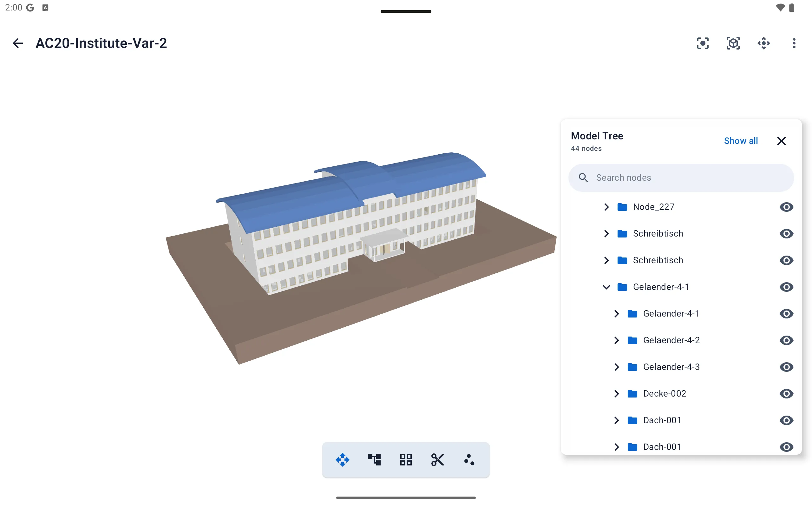Click folder icon of Dach-001 row below Decke-002
Image resolution: width=812 pixels, height=508 pixels.
pyautogui.click(x=632, y=420)
